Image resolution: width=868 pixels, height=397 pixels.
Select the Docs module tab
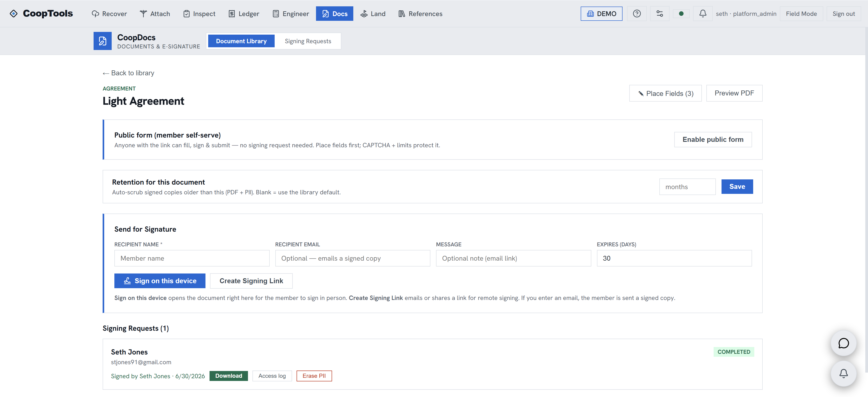pyautogui.click(x=335, y=14)
